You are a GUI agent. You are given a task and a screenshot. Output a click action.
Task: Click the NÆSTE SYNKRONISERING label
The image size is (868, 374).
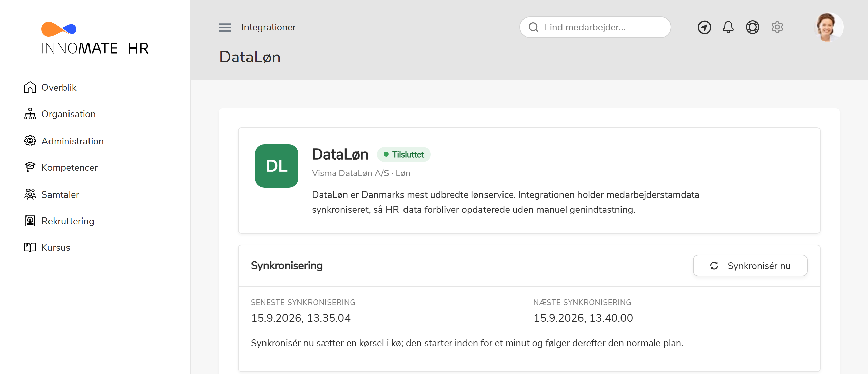(x=582, y=302)
